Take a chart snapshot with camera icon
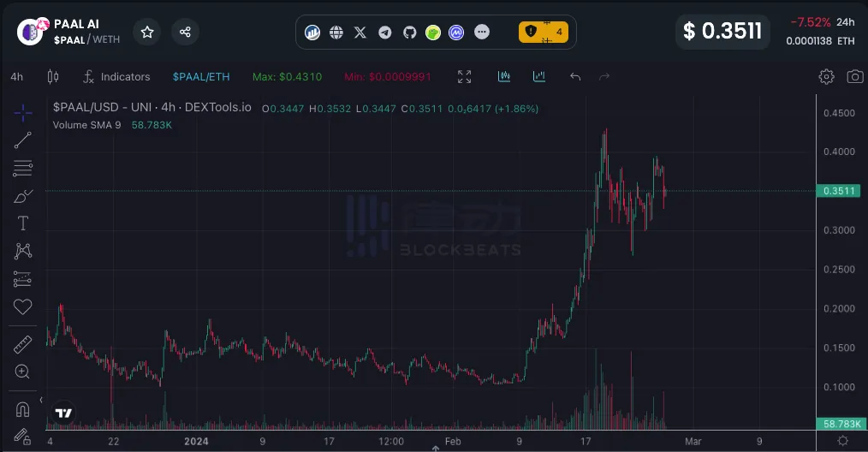Viewport: 868px width, 452px height. point(854,77)
